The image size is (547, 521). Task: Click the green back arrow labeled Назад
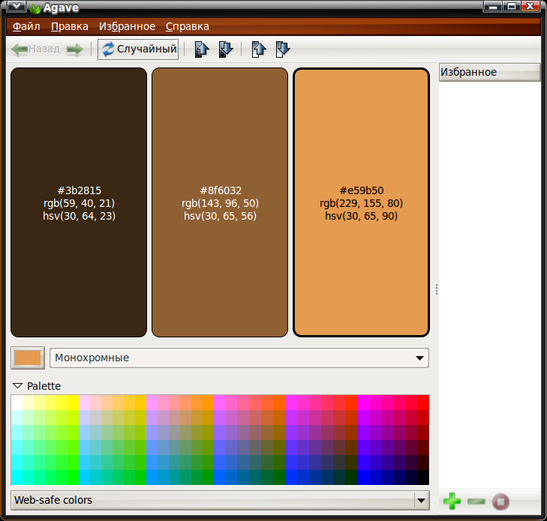(36, 49)
